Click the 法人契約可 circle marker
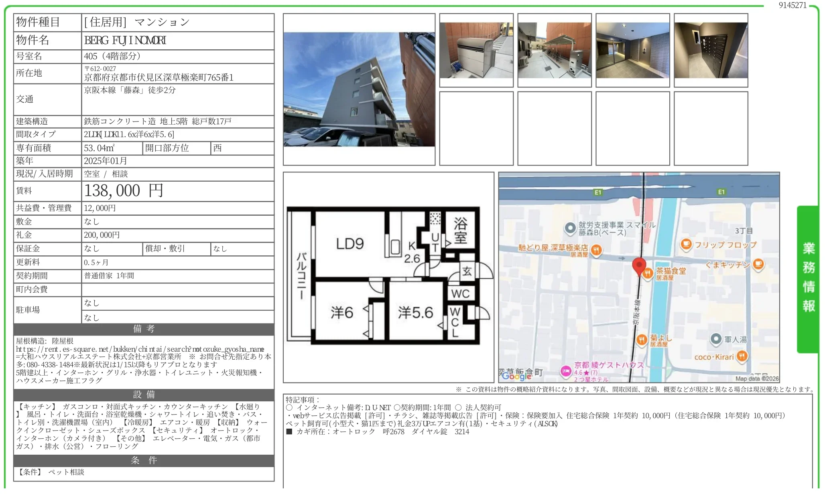Image resolution: width=825 pixels, height=504 pixels. [x=458, y=408]
